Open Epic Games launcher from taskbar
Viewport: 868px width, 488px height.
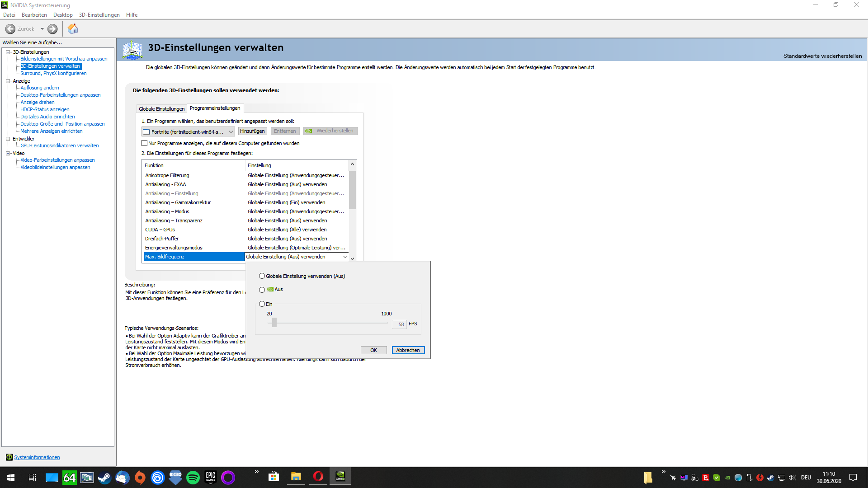211,477
